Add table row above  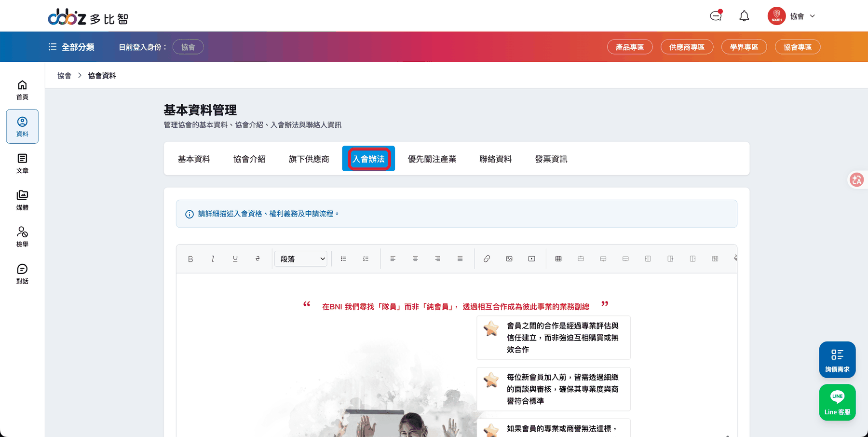click(x=581, y=259)
